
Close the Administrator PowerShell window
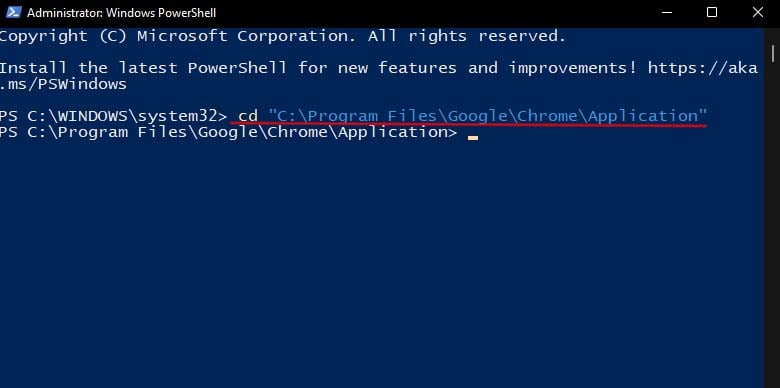(758, 12)
